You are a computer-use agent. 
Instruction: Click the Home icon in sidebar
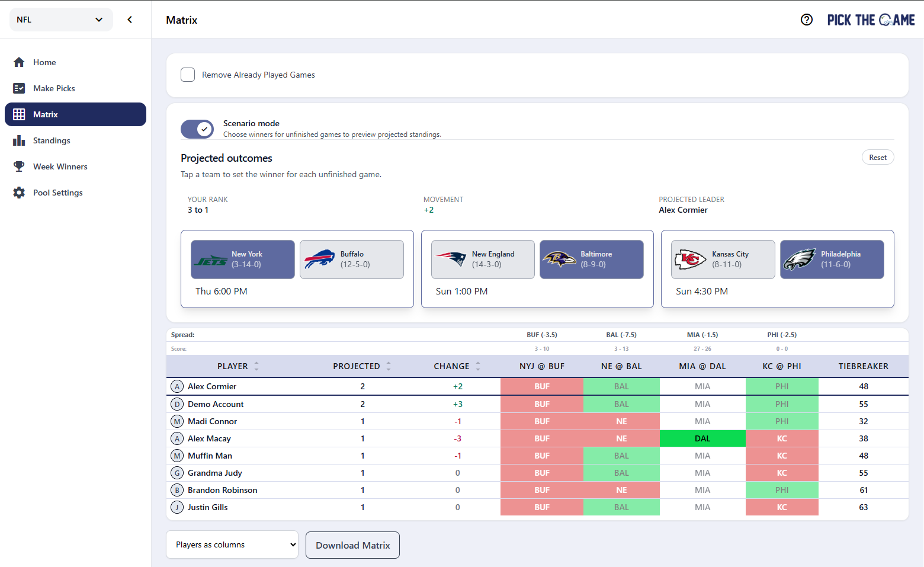coord(19,62)
